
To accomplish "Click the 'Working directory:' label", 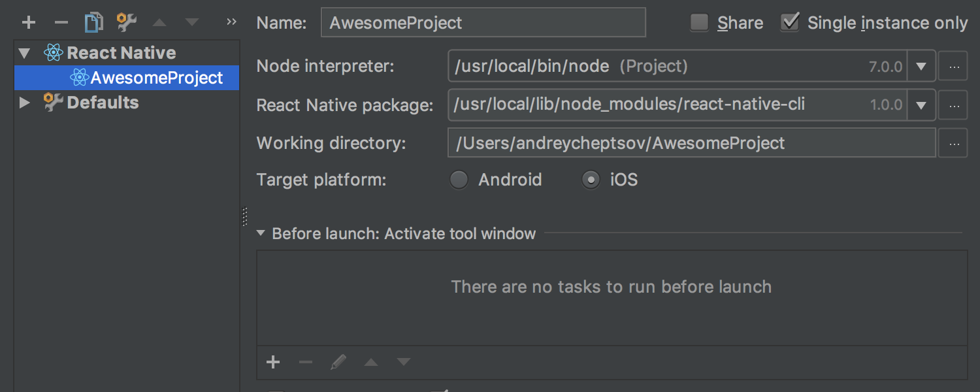I will pyautogui.click(x=331, y=143).
